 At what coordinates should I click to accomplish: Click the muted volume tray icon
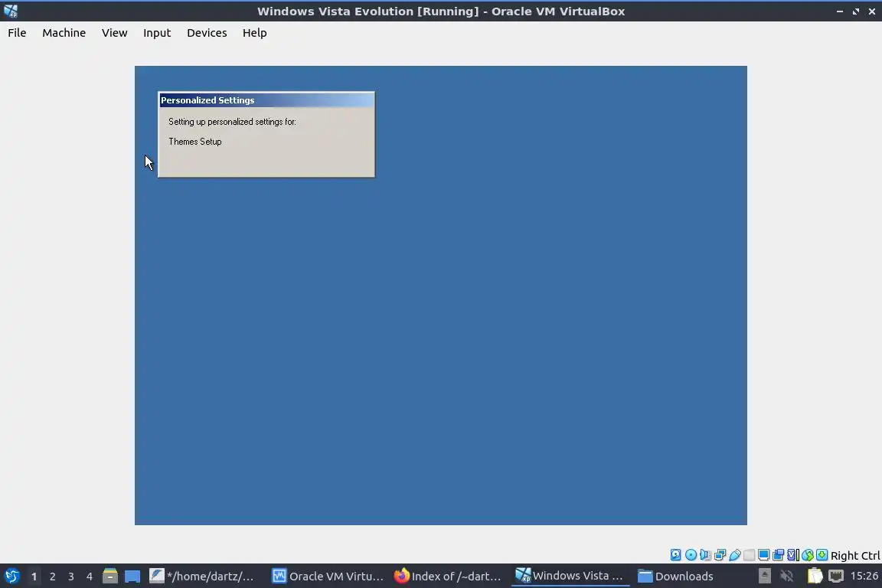(787, 577)
